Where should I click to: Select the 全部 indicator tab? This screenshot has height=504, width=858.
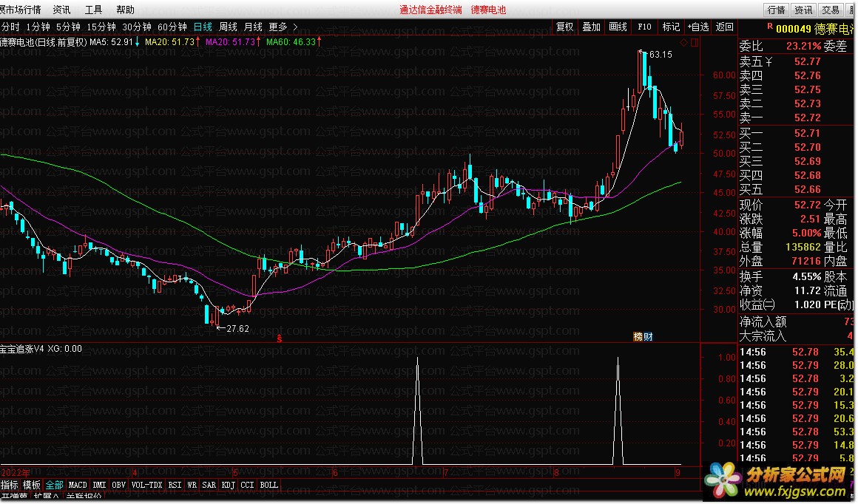point(54,485)
